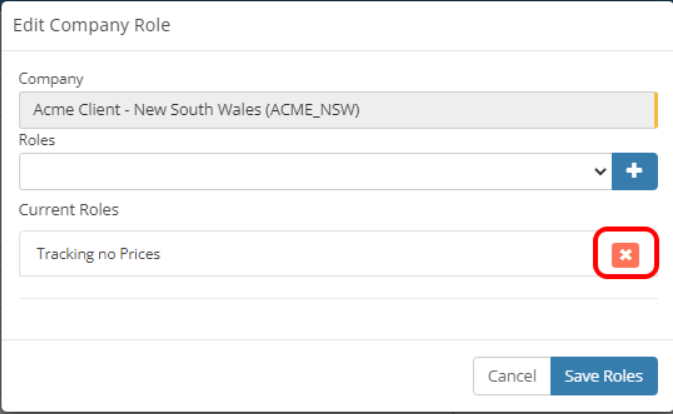Click the Edit Company Role title
Viewport: 673px width, 414px height.
coord(91,25)
